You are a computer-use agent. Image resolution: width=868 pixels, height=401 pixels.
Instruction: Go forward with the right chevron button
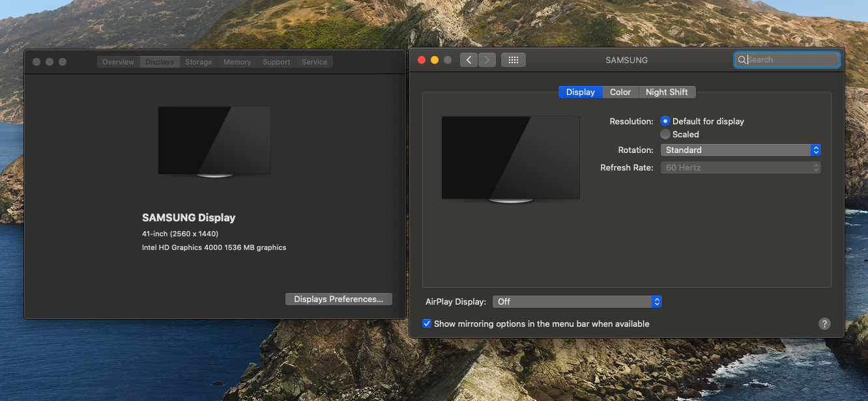(x=487, y=60)
